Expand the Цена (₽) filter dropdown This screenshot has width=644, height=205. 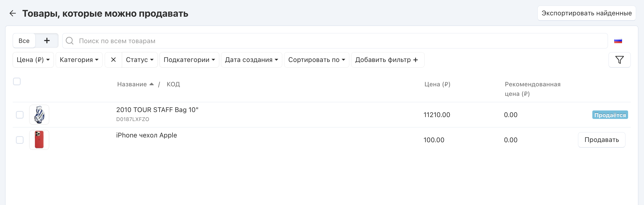(x=33, y=60)
